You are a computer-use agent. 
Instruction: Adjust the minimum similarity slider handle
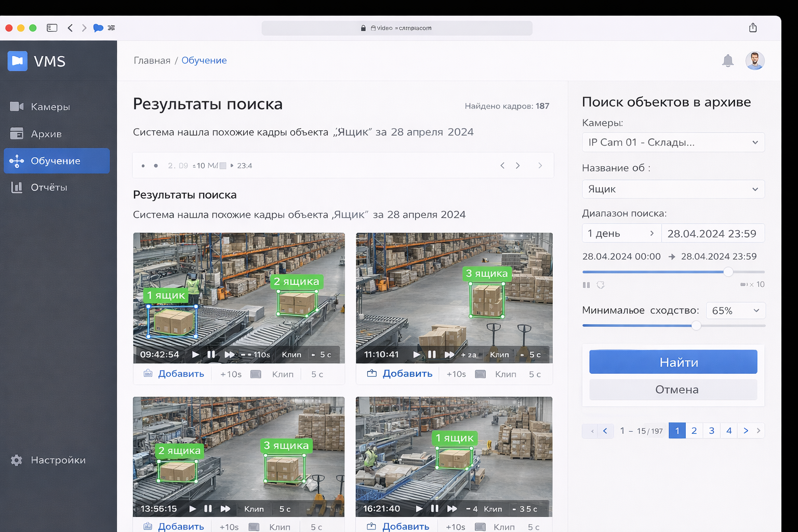point(696,326)
